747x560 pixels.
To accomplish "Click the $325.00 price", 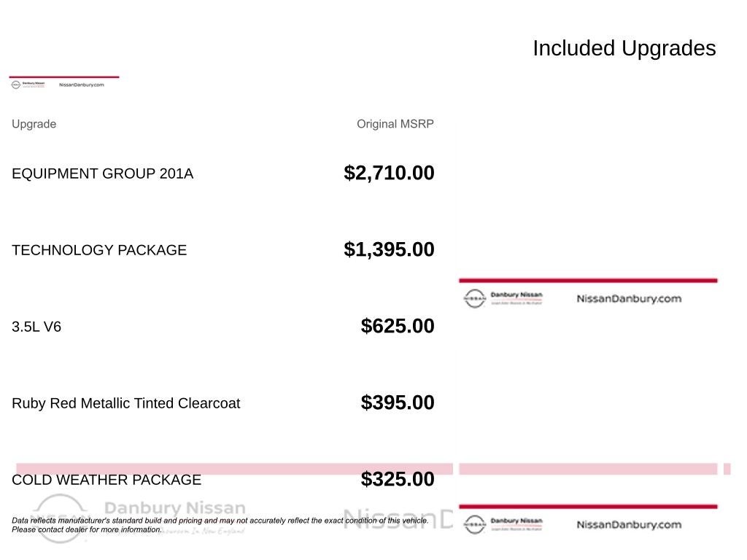I will click(x=398, y=479).
